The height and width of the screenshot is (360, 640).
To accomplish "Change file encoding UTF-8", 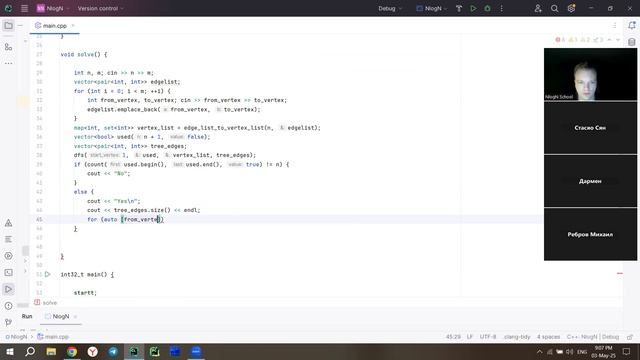I will (x=488, y=337).
